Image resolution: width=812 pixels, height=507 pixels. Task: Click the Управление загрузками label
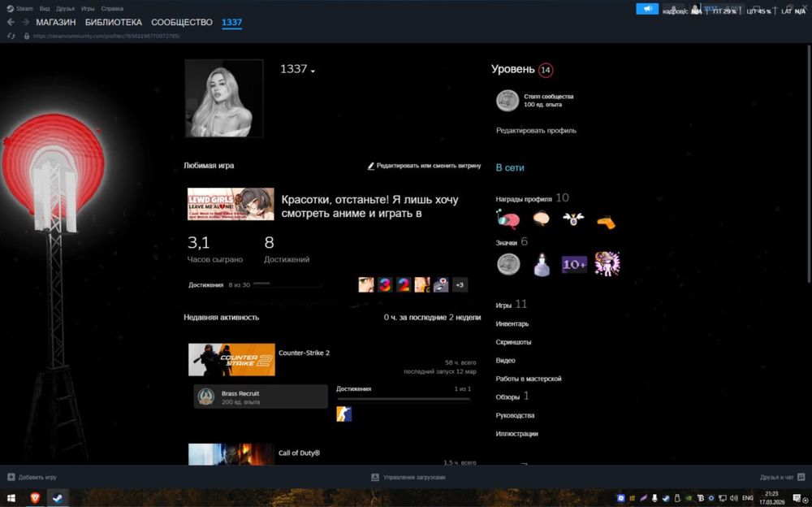click(414, 477)
